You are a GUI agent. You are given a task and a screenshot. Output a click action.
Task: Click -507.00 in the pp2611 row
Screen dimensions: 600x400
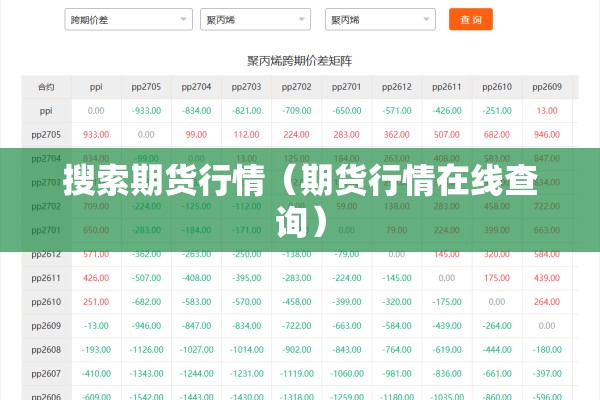click(146, 278)
